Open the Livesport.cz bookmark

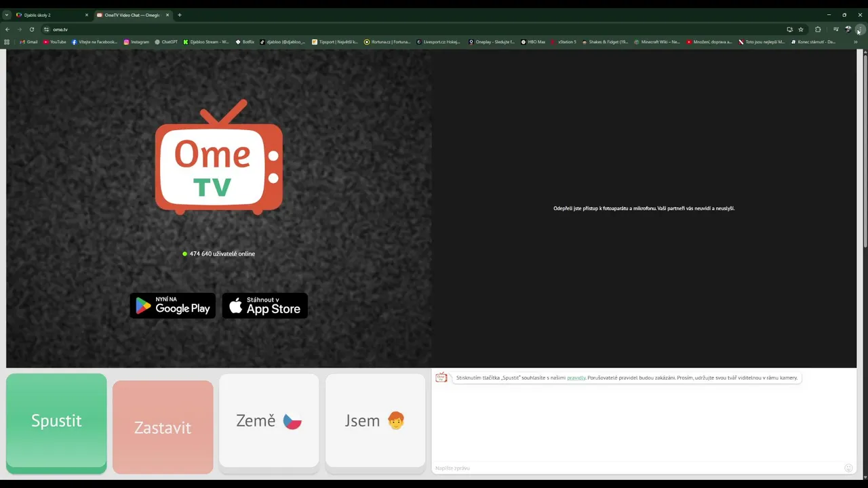click(439, 42)
